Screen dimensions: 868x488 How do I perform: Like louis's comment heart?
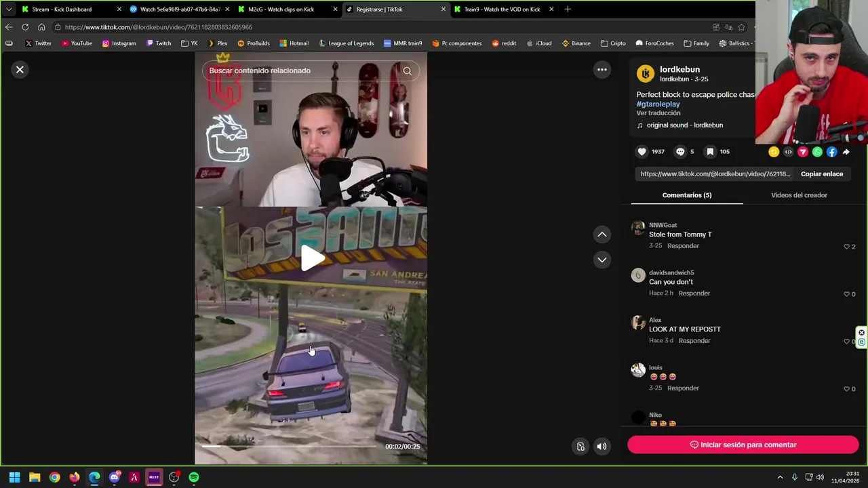click(846, 389)
